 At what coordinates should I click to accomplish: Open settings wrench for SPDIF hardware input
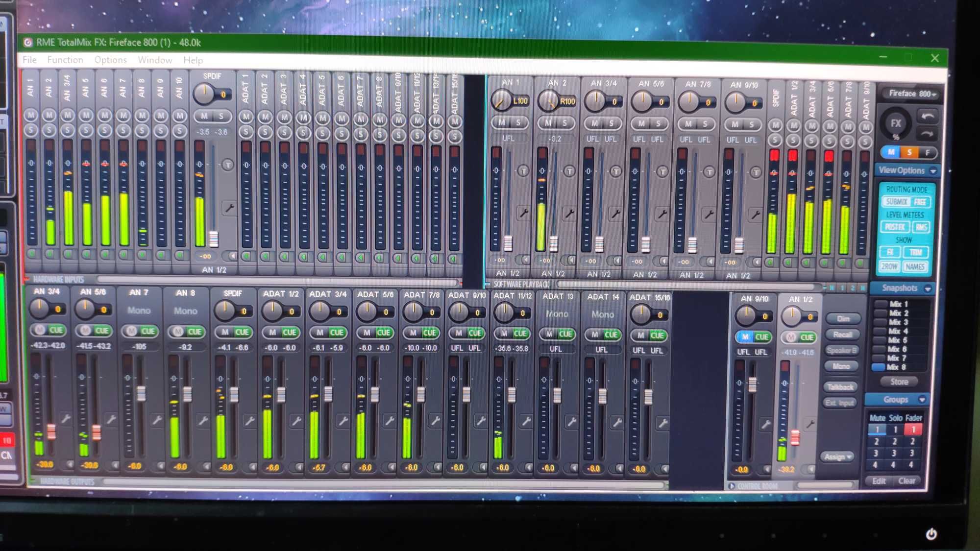229,207
